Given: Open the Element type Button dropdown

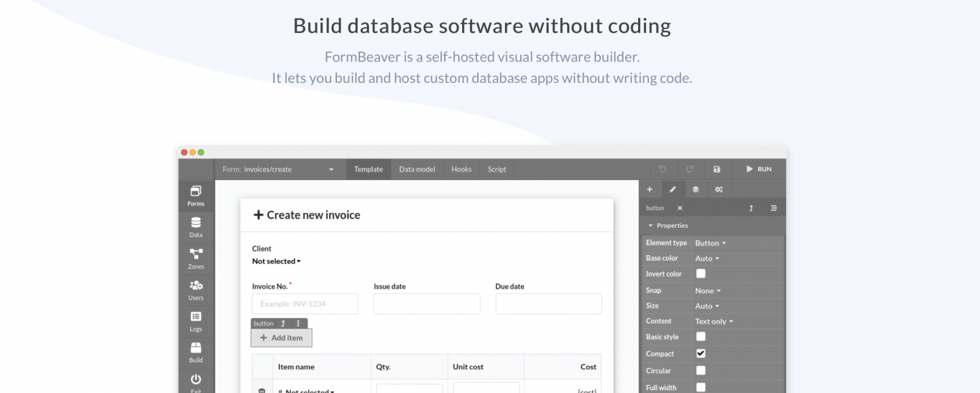Looking at the screenshot, I should (711, 243).
